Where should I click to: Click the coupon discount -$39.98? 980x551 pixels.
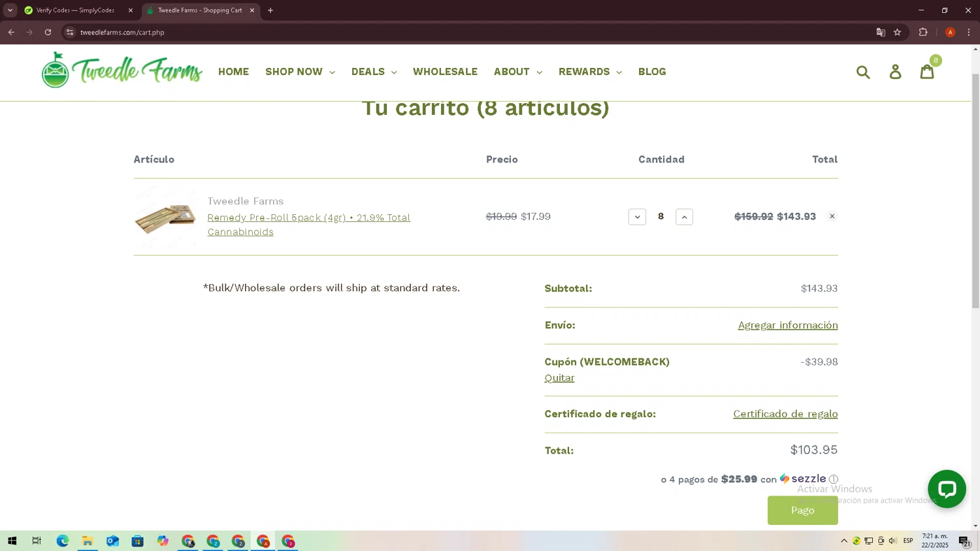tap(819, 362)
